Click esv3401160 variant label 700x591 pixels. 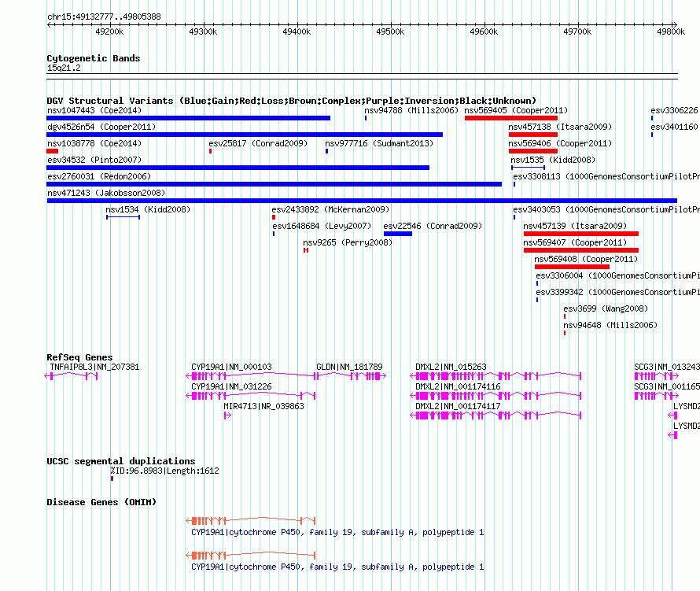pyautogui.click(x=674, y=127)
